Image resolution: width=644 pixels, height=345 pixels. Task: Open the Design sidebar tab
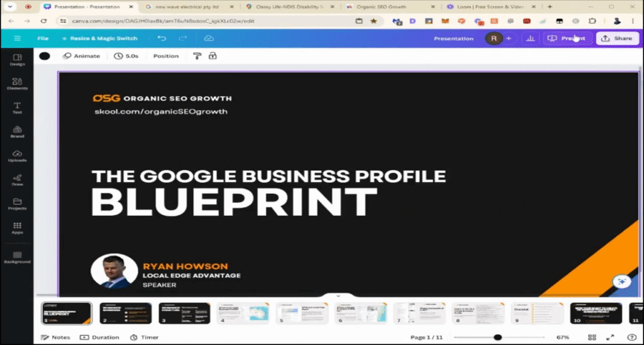[x=17, y=60]
